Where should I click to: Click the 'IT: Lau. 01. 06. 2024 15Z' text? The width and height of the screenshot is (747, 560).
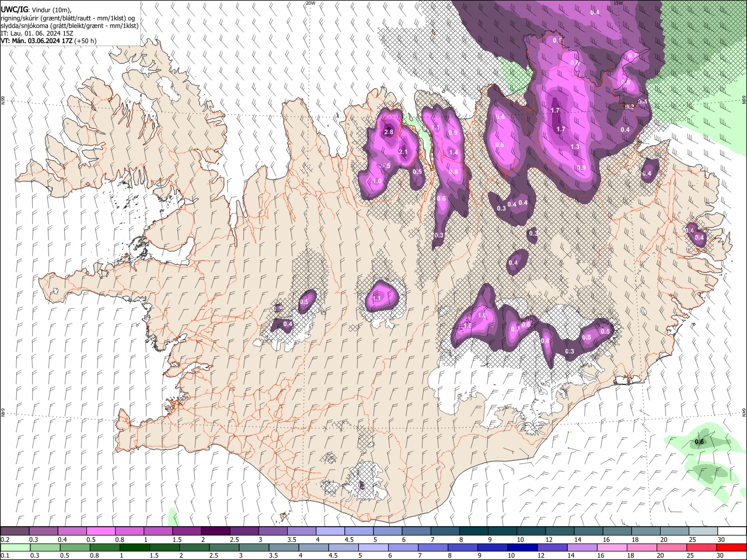37,33
